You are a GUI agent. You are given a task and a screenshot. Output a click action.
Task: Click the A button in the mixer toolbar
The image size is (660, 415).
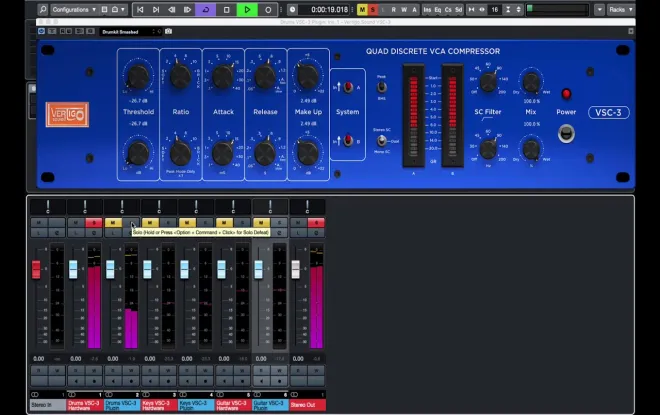coord(414,9)
